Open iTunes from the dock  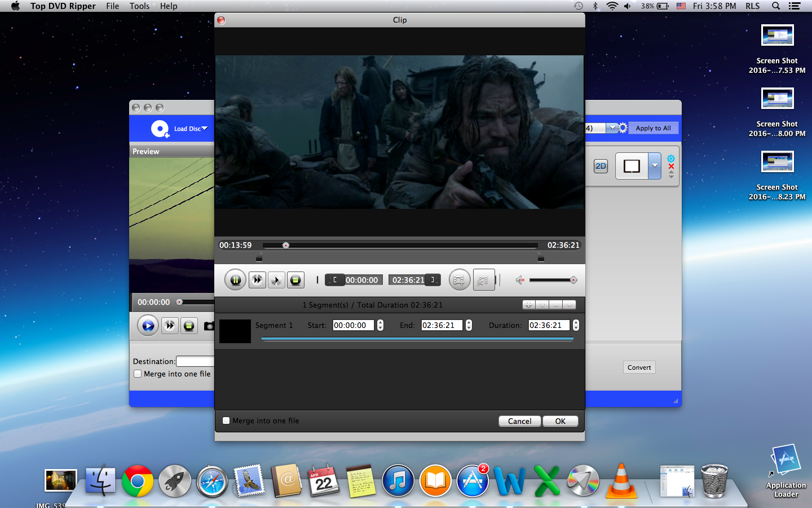(398, 481)
